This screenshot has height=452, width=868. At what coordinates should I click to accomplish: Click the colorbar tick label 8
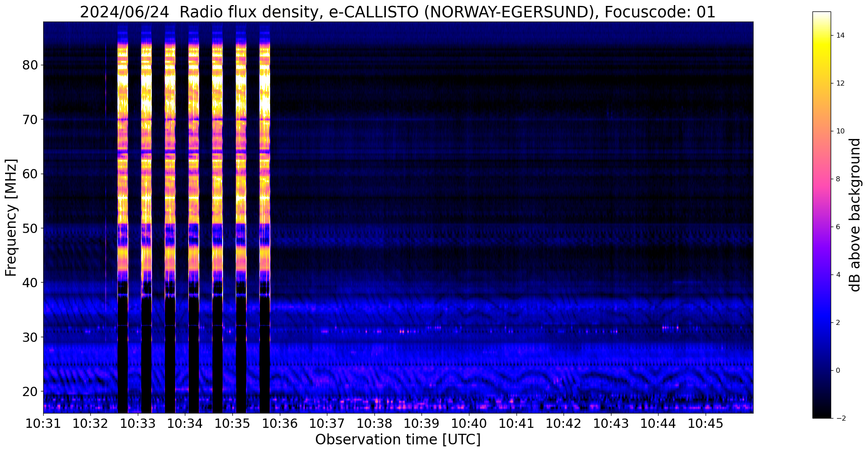(x=837, y=179)
